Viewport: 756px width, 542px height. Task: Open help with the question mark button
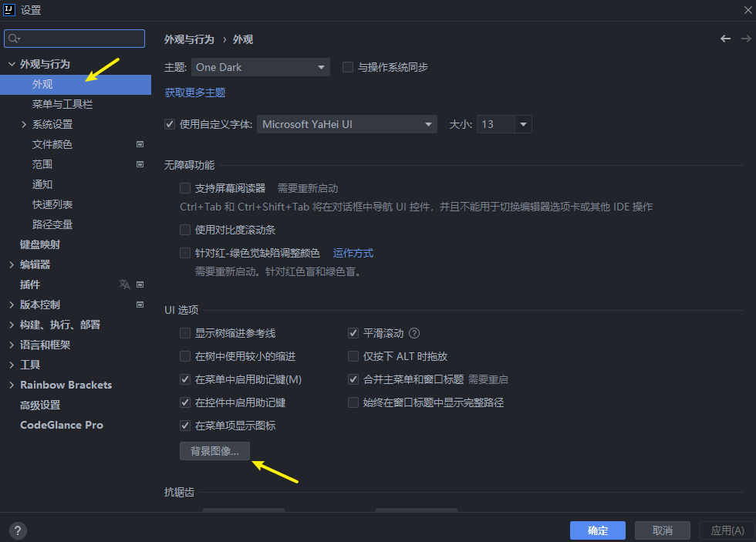(19, 530)
